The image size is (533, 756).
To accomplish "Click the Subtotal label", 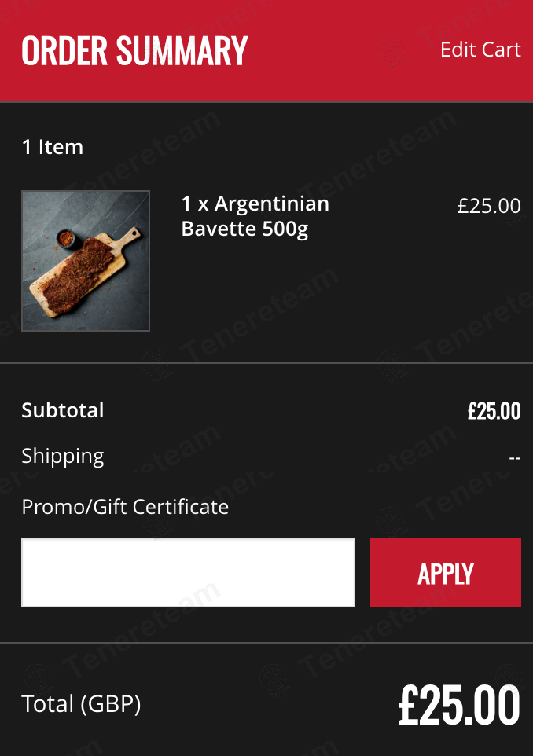I will click(x=63, y=410).
